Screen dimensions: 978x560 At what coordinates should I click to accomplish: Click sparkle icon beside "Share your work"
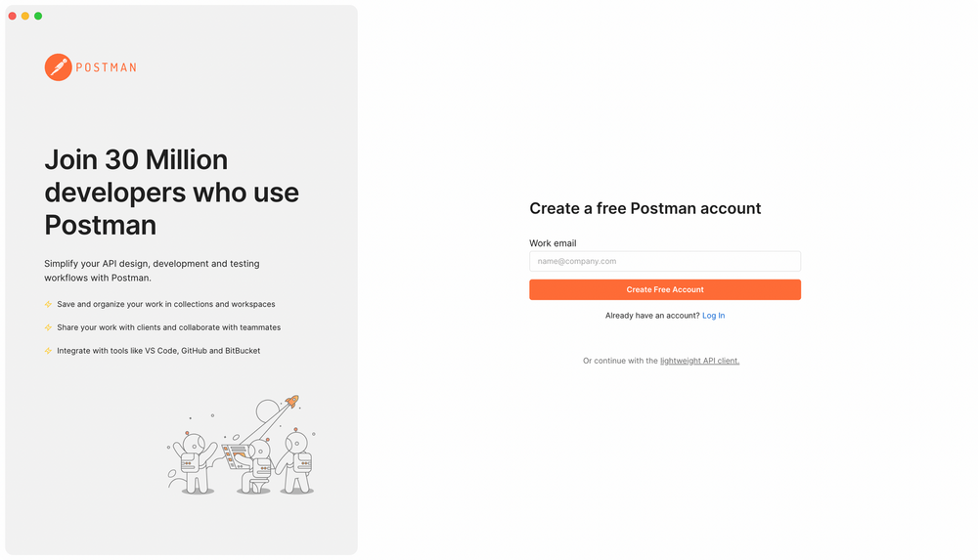(x=48, y=327)
